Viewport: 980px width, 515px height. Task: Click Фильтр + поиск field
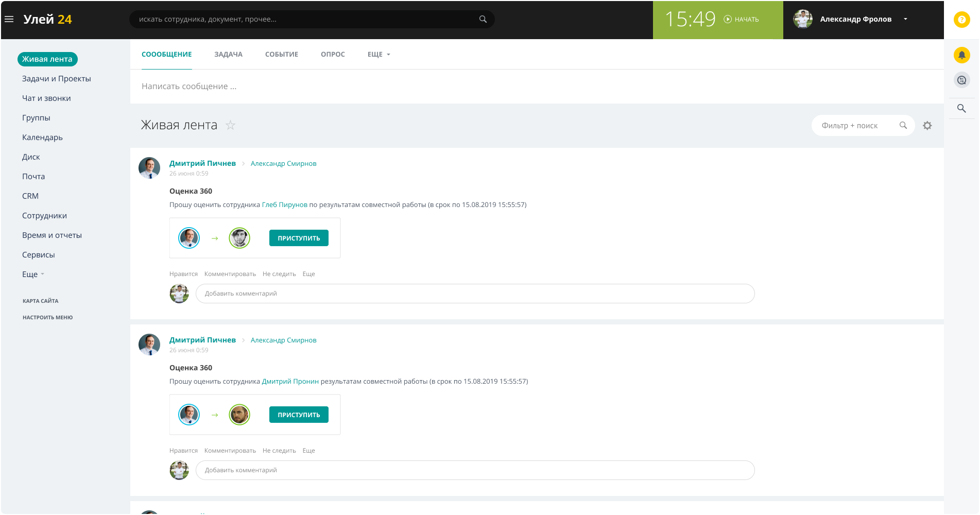pyautogui.click(x=863, y=126)
